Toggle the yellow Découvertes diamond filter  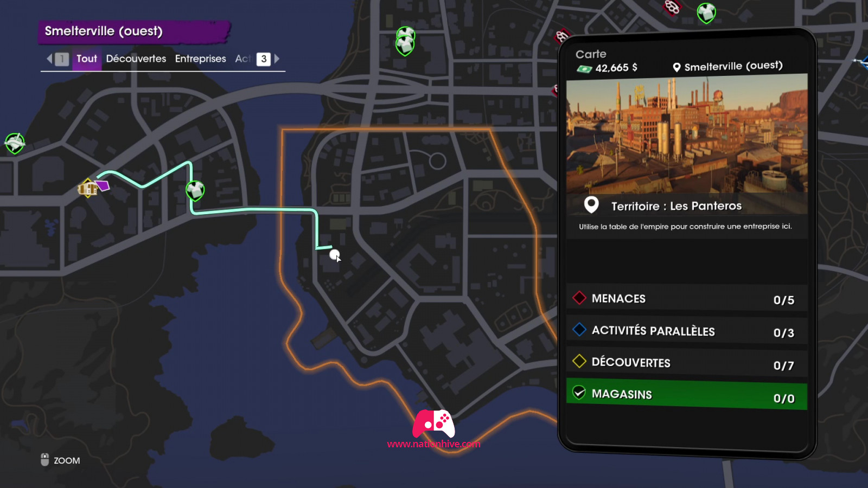tap(579, 361)
